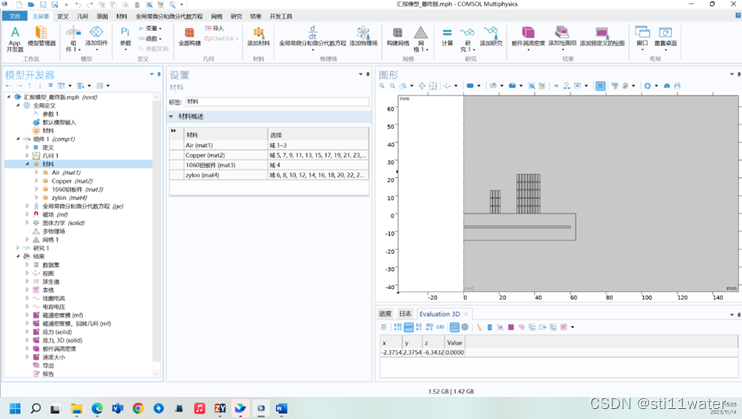Click 构建网格 (Build Mesh)
The image size is (742, 419).
point(398,36)
